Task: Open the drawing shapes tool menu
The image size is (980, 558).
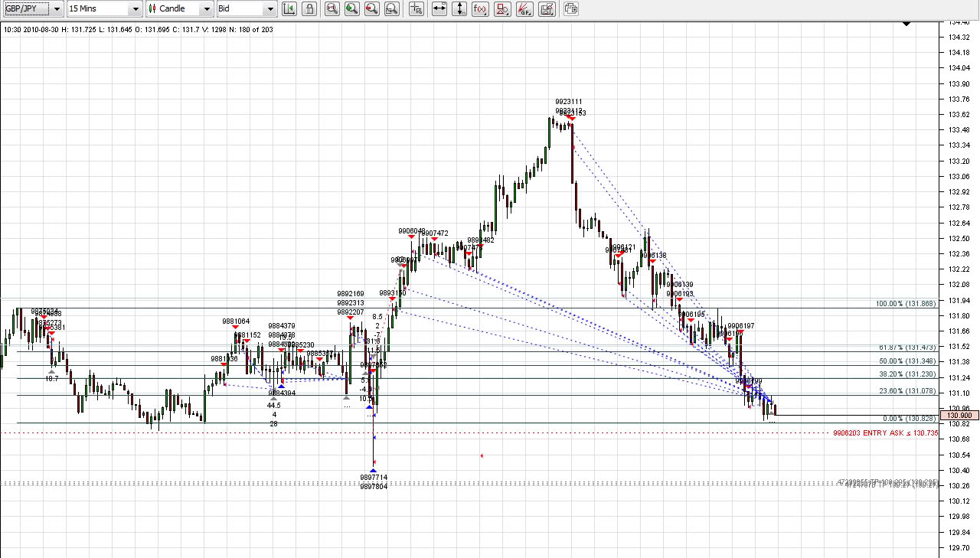Action: pos(502,9)
